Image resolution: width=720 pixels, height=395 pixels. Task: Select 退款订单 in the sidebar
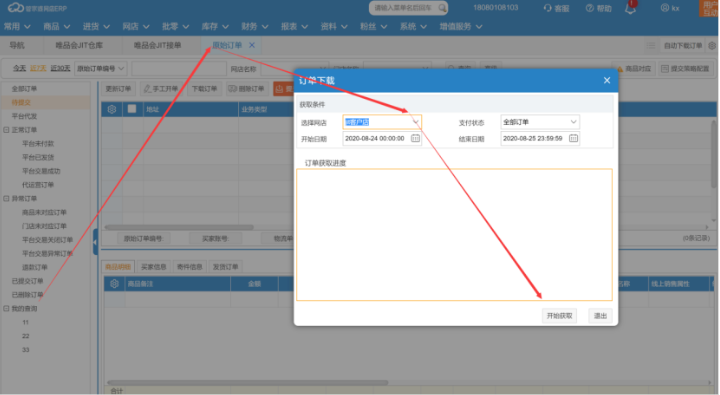point(35,267)
